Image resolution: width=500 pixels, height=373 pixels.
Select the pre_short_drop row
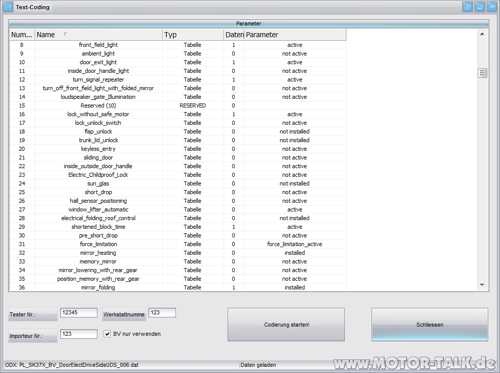(178, 235)
